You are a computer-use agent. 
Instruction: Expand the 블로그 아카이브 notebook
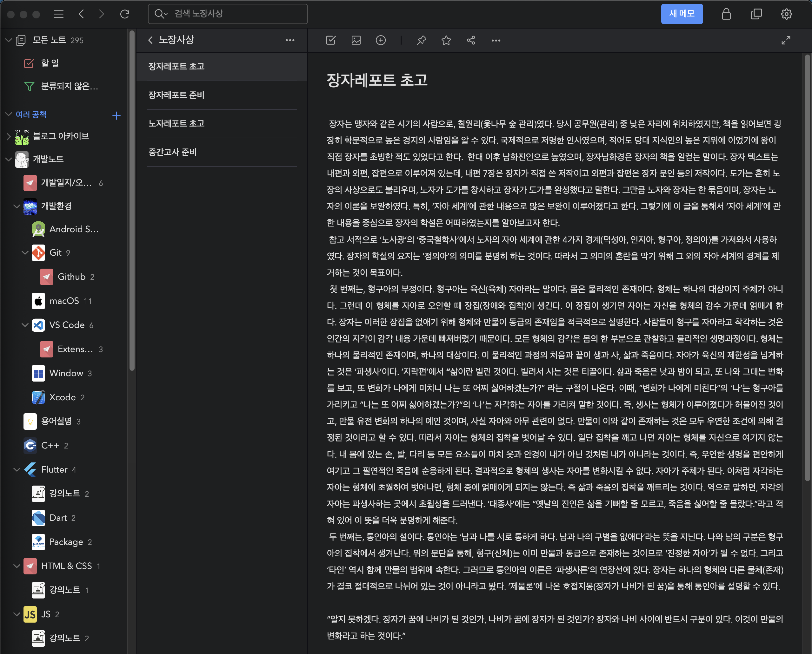[x=9, y=136]
